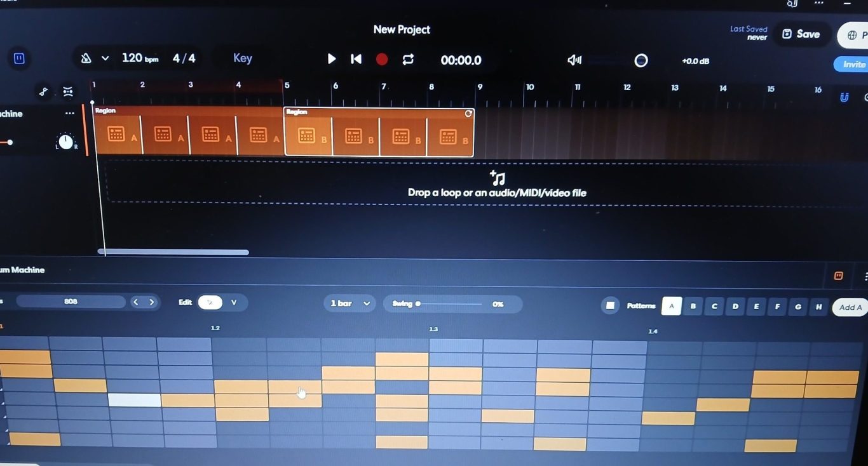Select pattern D tab
The width and height of the screenshot is (868, 466).
click(735, 306)
